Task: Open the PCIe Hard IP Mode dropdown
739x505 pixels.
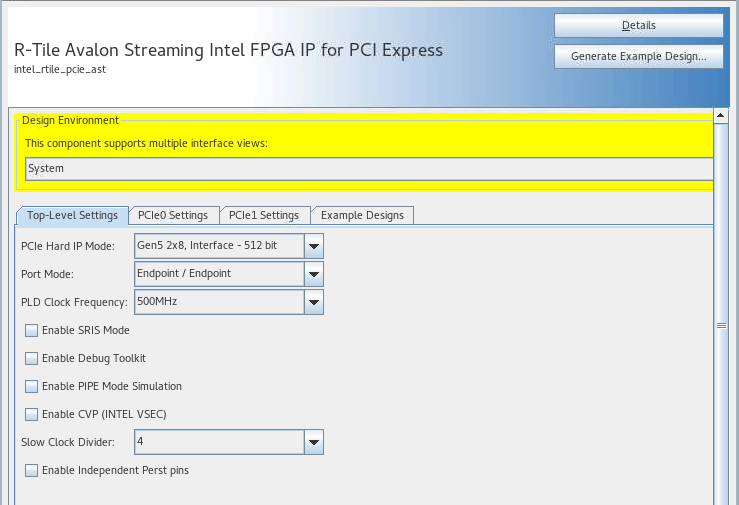Action: point(314,246)
